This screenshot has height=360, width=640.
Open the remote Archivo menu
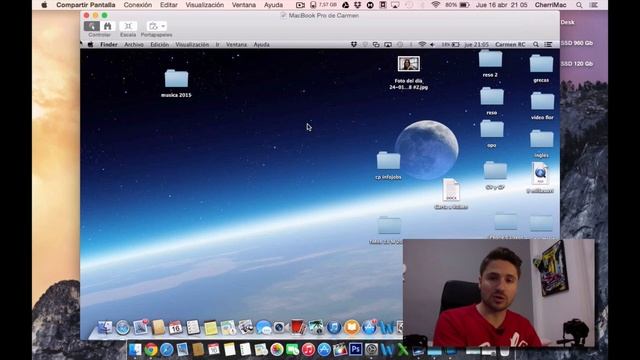134,44
